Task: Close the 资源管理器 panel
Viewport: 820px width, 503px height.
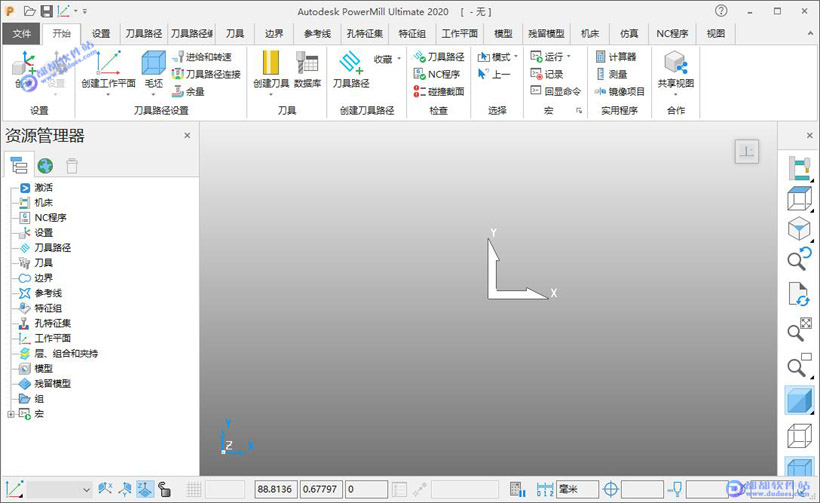Action: 187,135
